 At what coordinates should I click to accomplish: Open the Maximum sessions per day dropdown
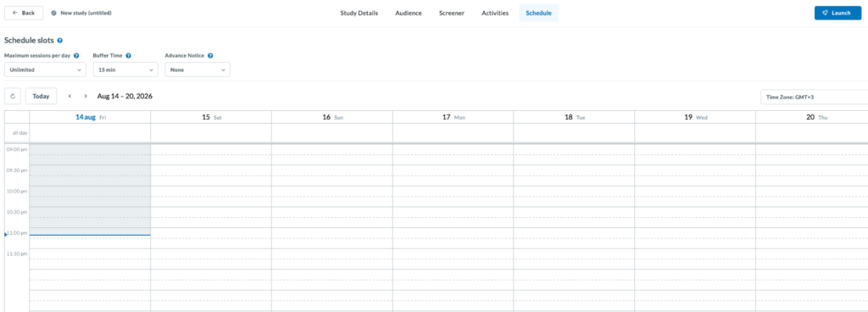pyautogui.click(x=46, y=70)
